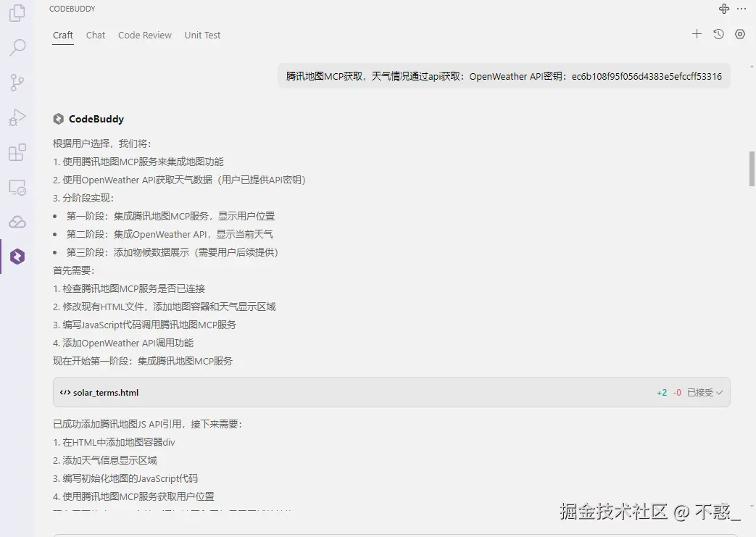Click line '3. 编写JavaScript代码调用腾讯地图MCP服务'
Screen dimensions: 756x537
coord(145,325)
